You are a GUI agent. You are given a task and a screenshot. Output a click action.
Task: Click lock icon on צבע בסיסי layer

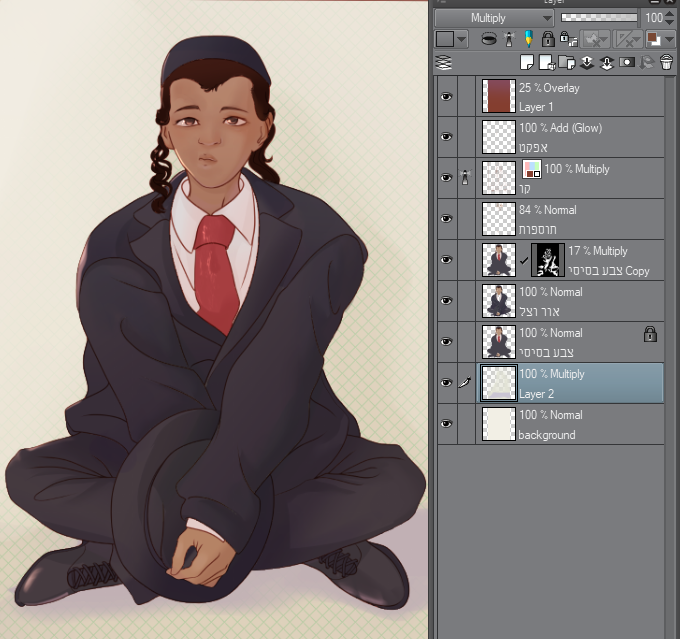click(x=650, y=334)
